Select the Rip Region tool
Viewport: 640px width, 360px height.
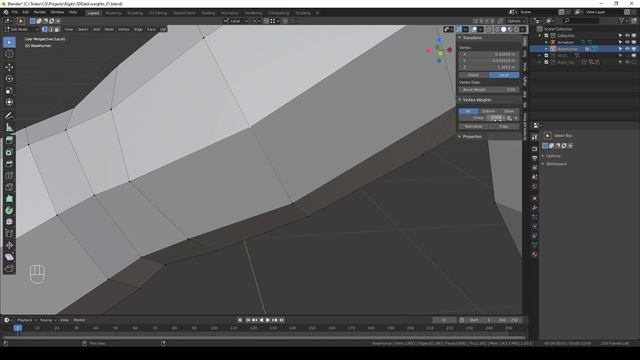9,268
